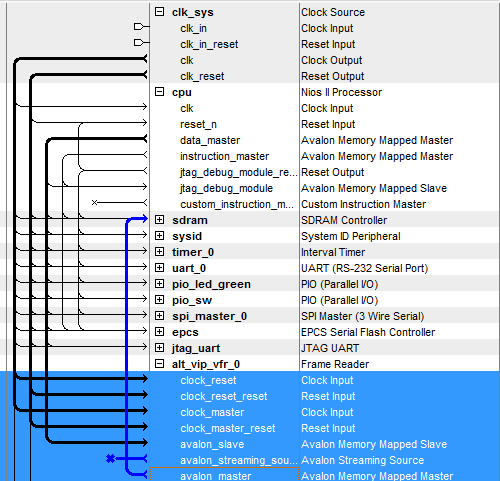Click the clk_in export connection marker
500x481 pixels.
tap(139, 26)
